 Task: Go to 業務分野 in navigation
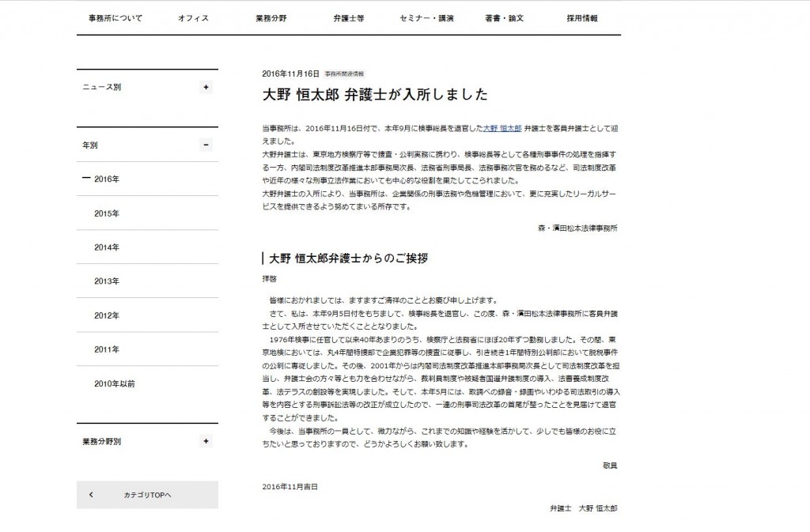click(x=271, y=18)
